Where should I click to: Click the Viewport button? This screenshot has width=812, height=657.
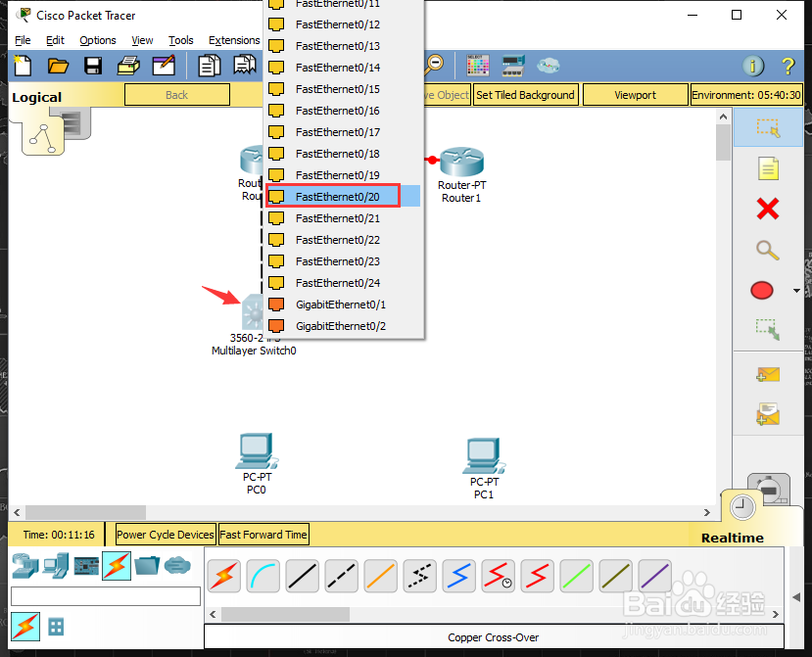(636, 95)
